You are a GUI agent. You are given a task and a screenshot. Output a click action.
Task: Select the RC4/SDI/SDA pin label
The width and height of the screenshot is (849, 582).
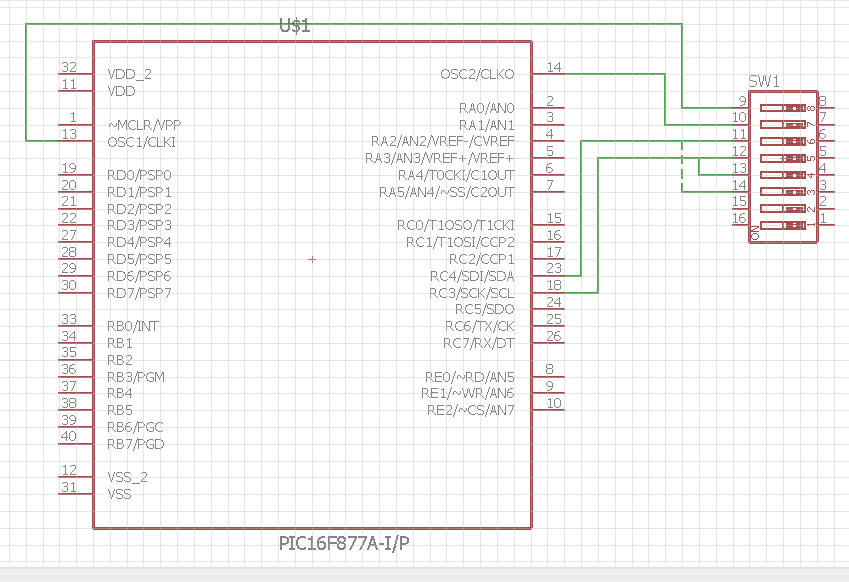(472, 276)
